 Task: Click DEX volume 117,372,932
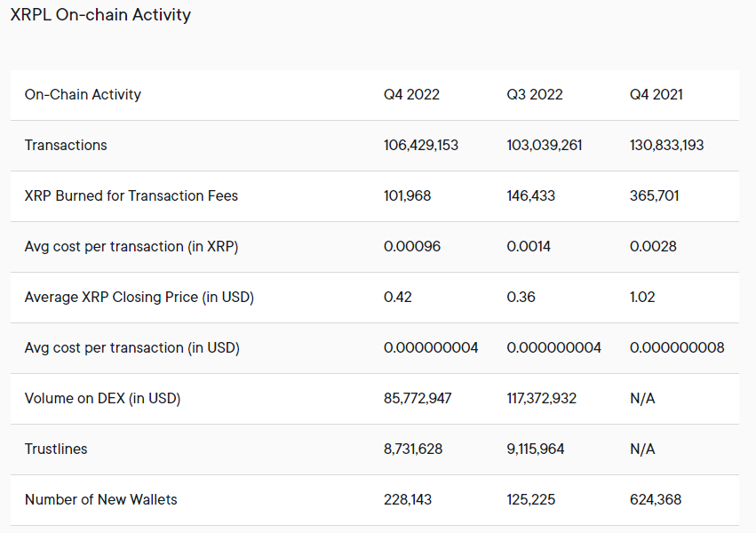click(541, 398)
